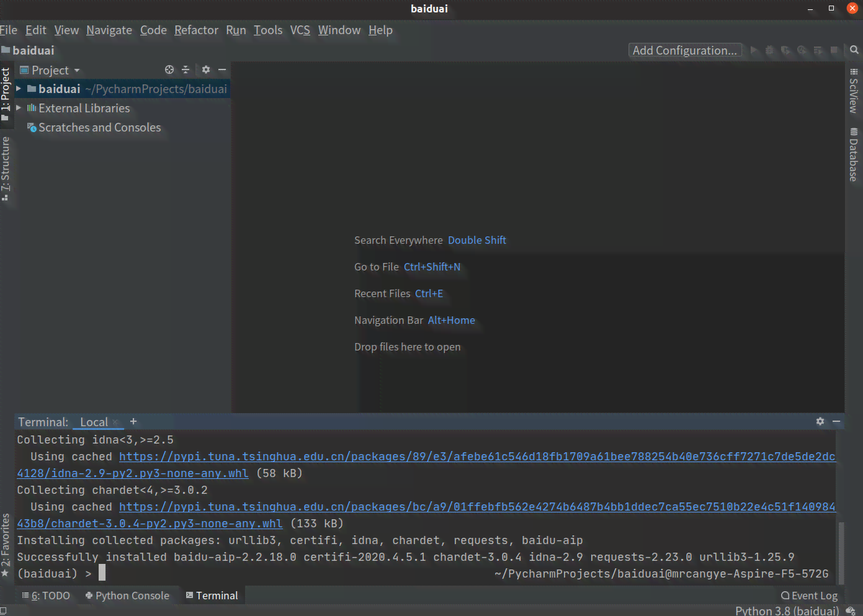Hide the Project panel with minus icon

point(222,69)
